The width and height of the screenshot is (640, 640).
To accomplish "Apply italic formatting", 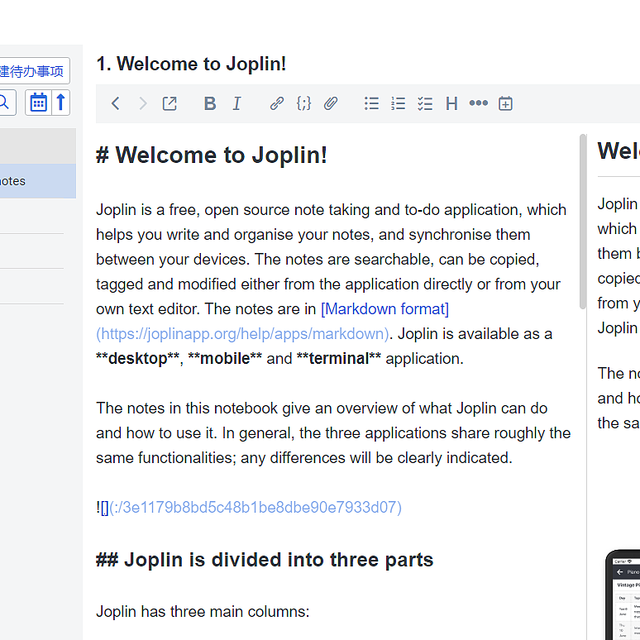I will (237, 103).
